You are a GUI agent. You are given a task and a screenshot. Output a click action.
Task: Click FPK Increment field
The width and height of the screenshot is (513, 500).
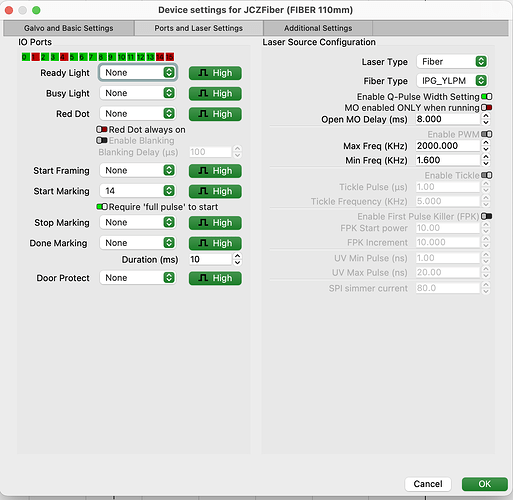pos(448,242)
